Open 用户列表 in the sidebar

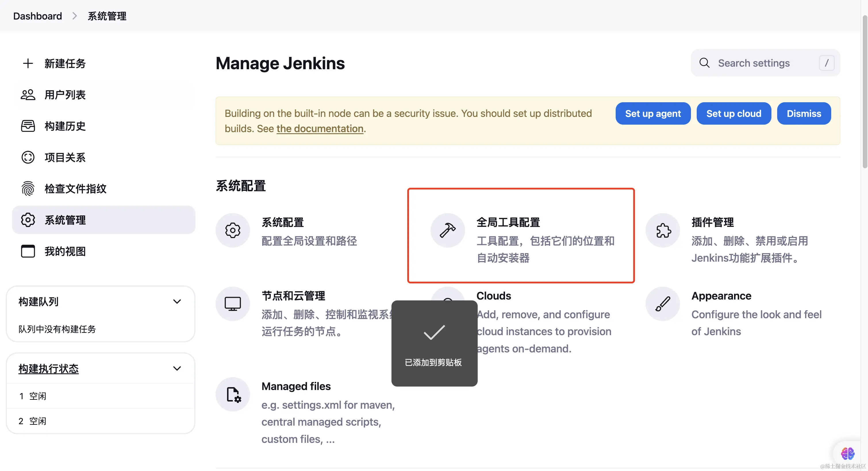pos(104,94)
